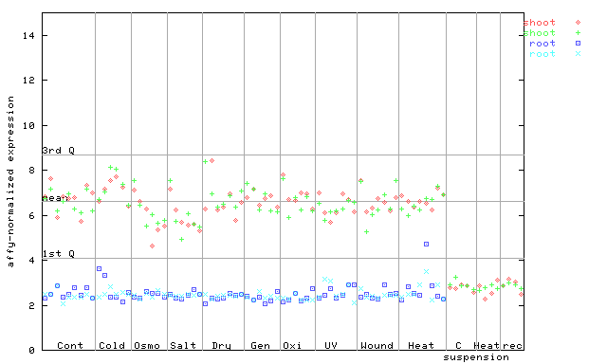
Task: Select the red shoot legend text
Action: point(540,23)
